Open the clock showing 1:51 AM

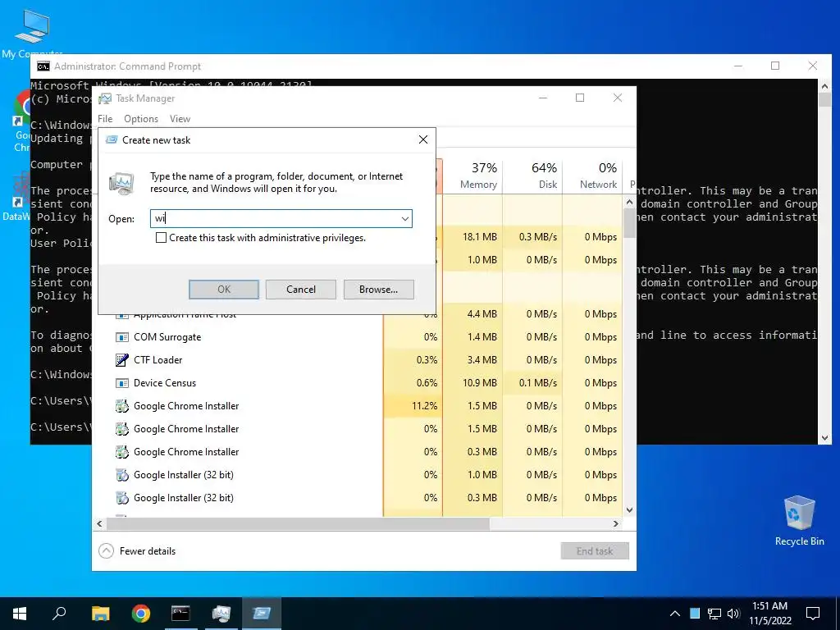point(769,614)
